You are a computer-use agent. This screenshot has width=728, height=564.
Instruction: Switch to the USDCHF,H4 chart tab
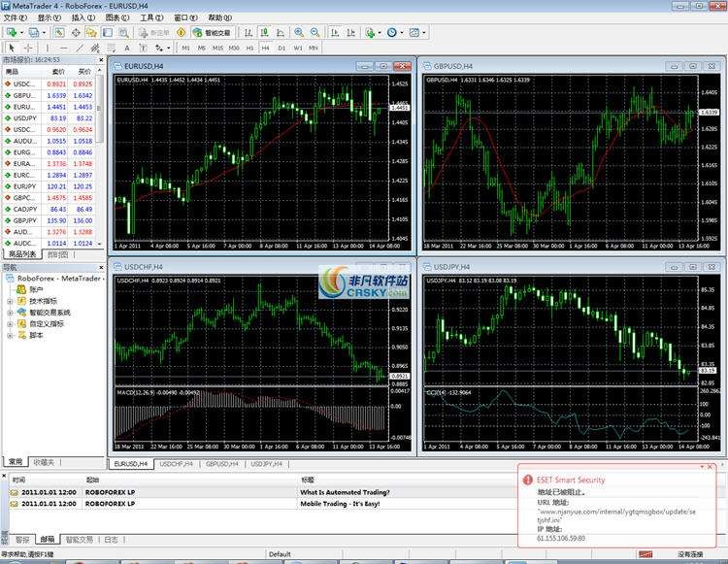(x=176, y=464)
